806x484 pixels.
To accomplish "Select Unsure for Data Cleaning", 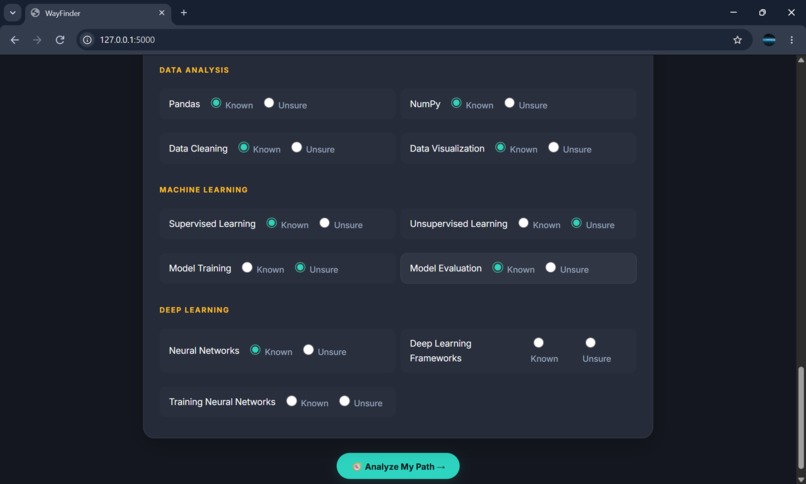I will [x=297, y=147].
